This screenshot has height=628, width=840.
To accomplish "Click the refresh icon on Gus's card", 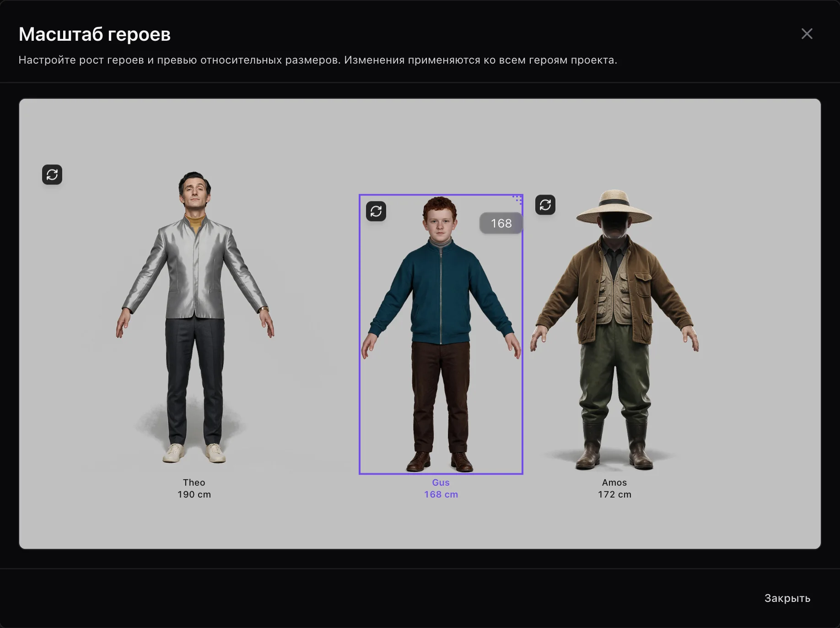I will 376,211.
